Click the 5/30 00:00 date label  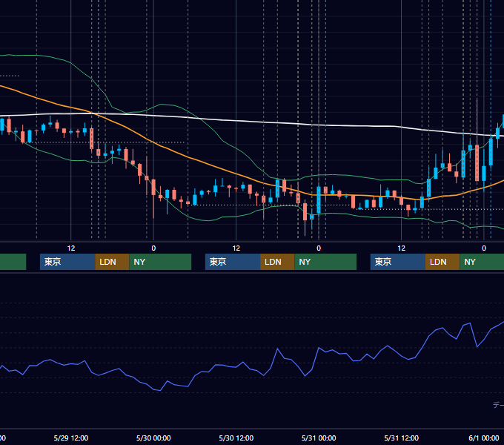pyautogui.click(x=153, y=438)
